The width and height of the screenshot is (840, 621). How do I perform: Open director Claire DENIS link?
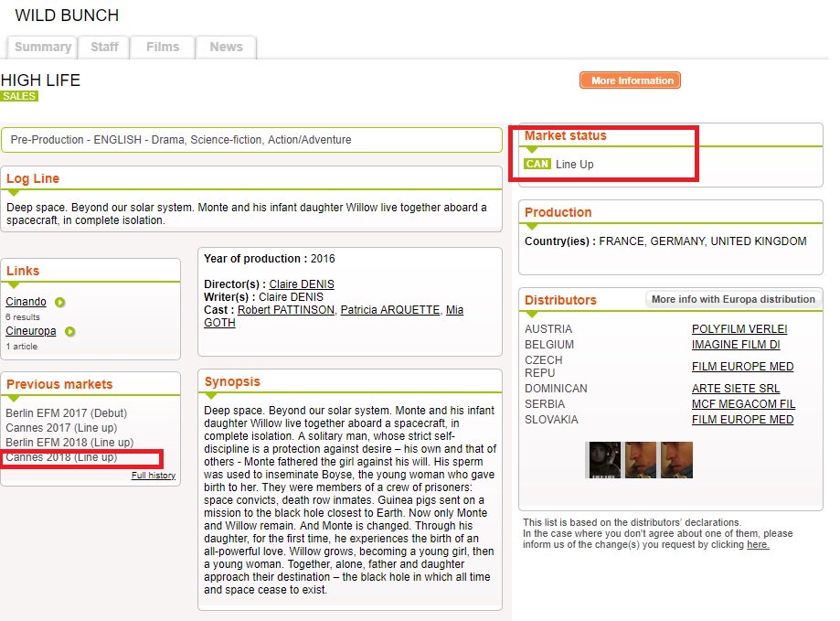point(302,284)
